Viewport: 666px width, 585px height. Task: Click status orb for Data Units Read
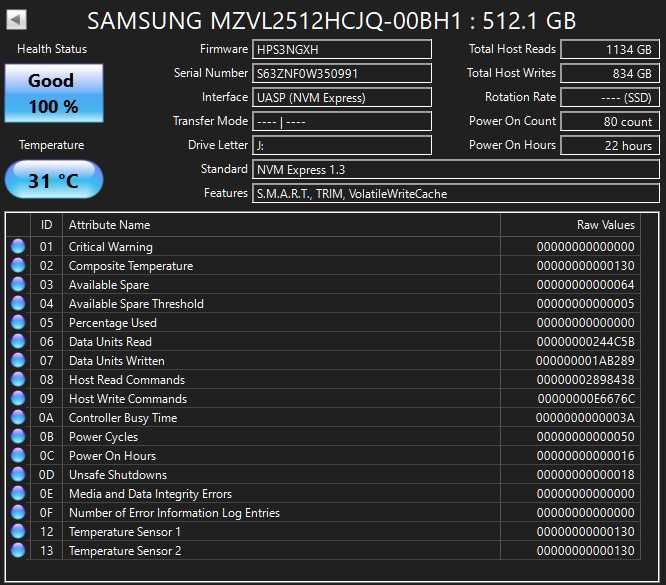click(18, 342)
